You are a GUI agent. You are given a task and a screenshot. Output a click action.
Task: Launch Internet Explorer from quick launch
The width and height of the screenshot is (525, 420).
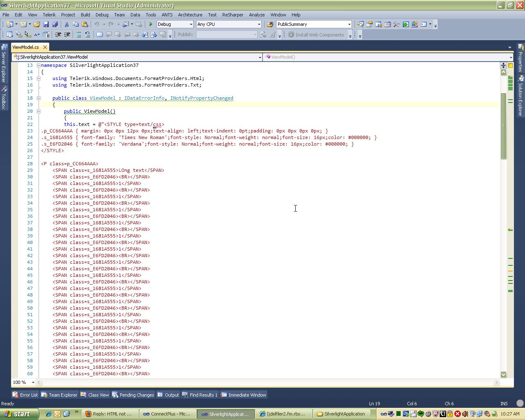pyautogui.click(x=48, y=414)
